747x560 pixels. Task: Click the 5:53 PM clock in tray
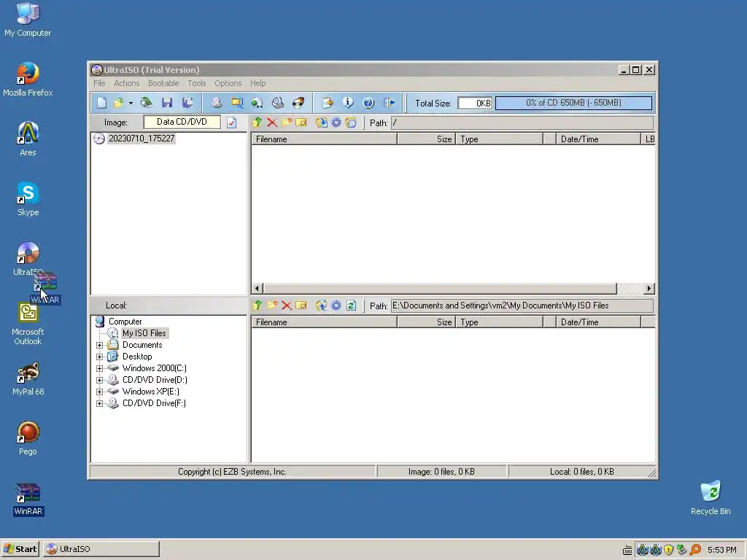point(721,550)
